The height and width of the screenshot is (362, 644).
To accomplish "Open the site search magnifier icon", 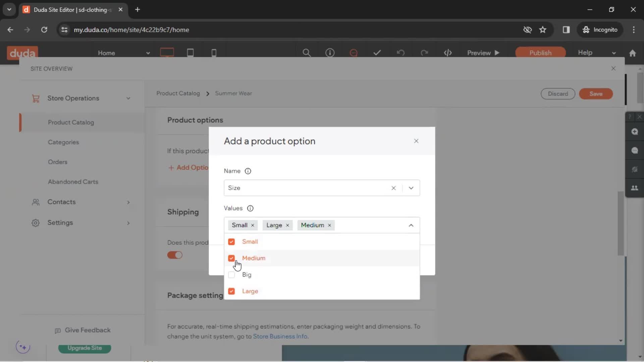I will [307, 53].
